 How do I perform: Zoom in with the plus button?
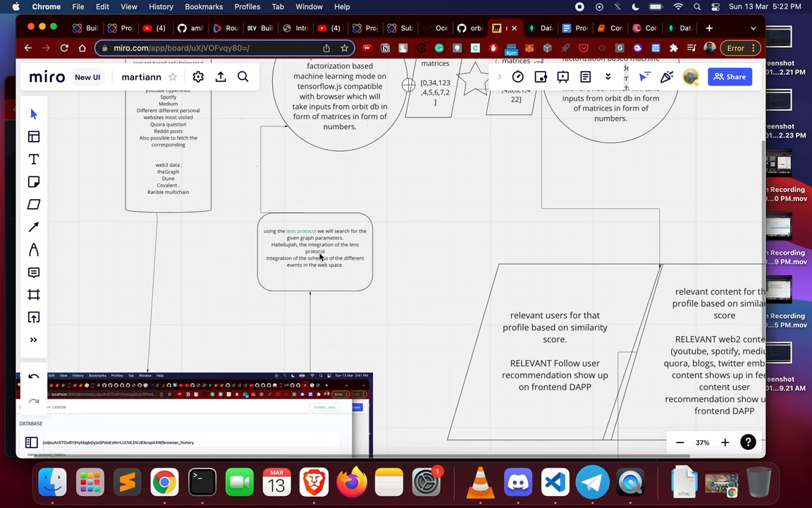(x=725, y=442)
